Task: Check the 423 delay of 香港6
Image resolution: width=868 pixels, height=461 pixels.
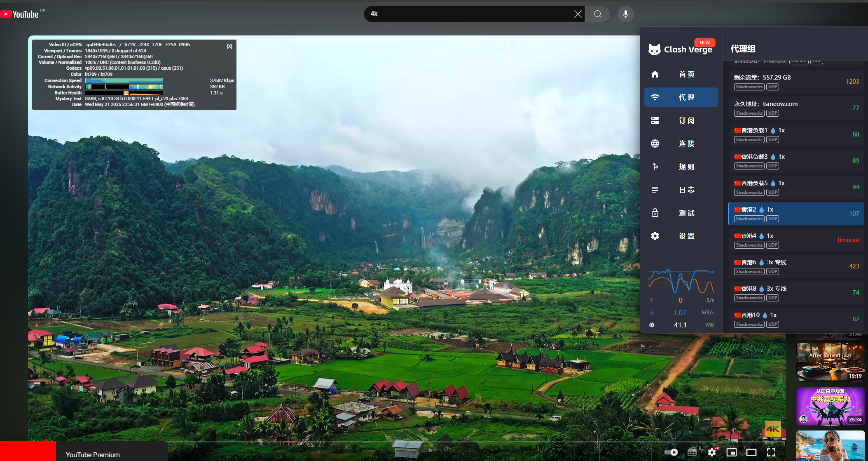Action: pos(854,266)
